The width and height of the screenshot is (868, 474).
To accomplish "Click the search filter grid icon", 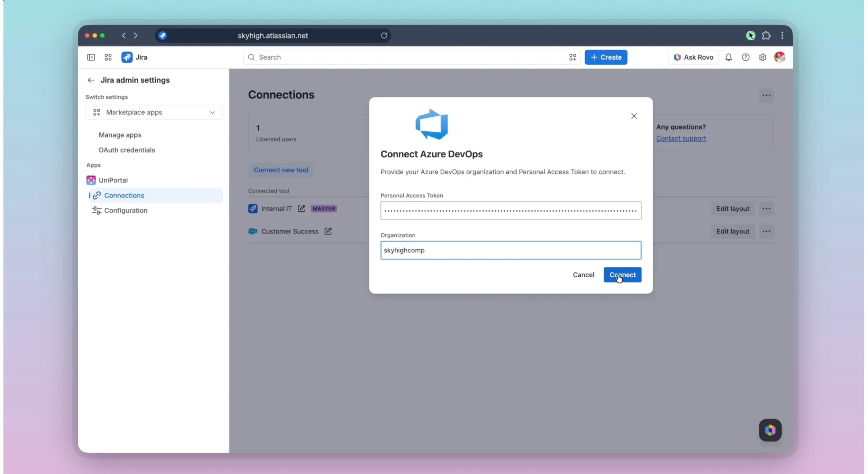I will (572, 57).
